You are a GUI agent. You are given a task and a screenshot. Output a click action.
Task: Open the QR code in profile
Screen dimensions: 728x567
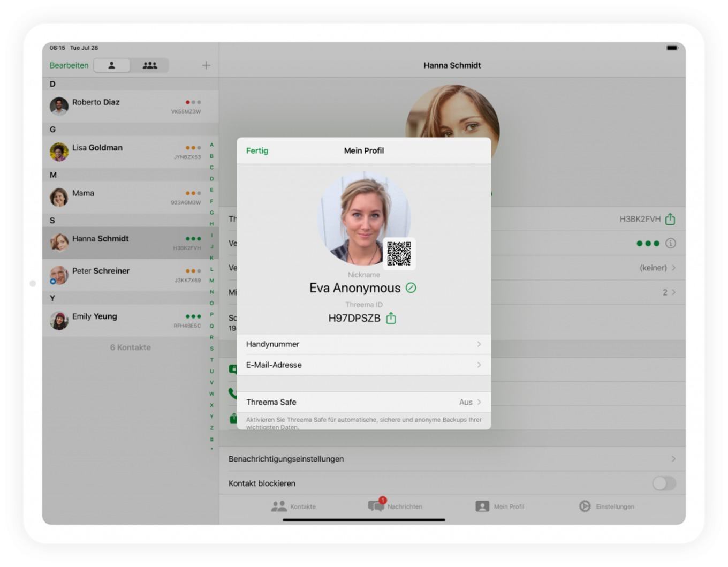coord(399,253)
